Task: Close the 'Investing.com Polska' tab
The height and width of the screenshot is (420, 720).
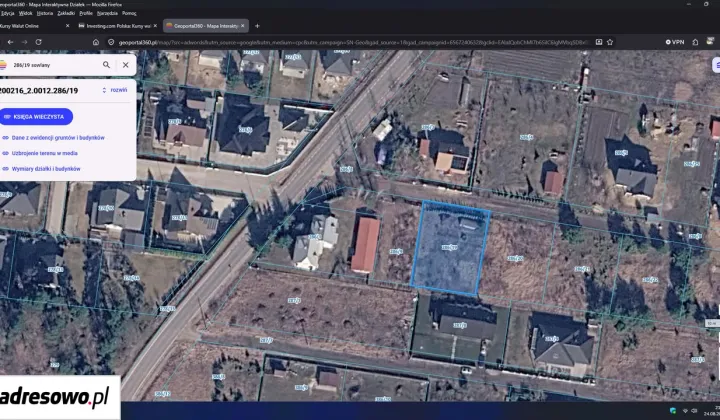Action: (155, 26)
